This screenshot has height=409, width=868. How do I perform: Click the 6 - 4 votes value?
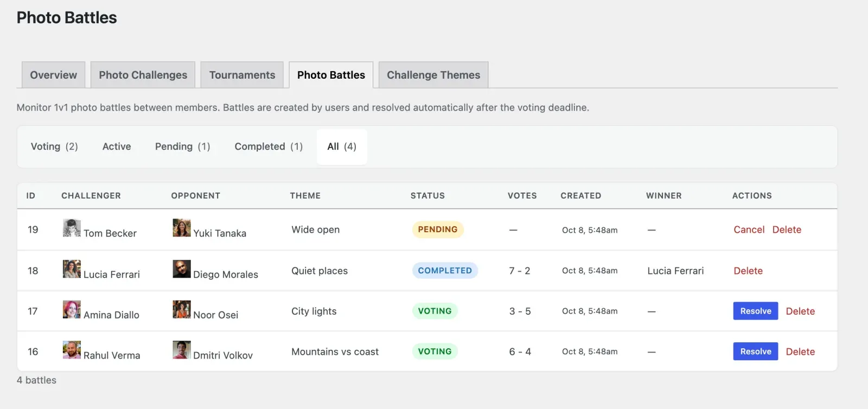click(520, 352)
